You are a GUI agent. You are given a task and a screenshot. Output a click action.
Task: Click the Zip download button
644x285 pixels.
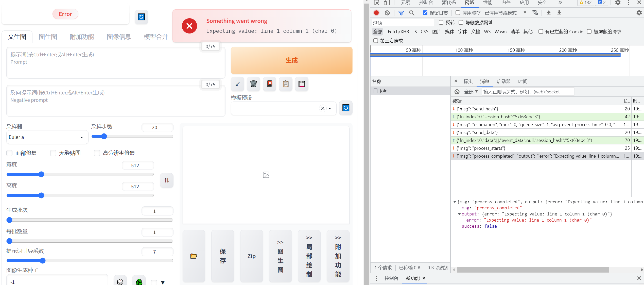[x=251, y=256]
